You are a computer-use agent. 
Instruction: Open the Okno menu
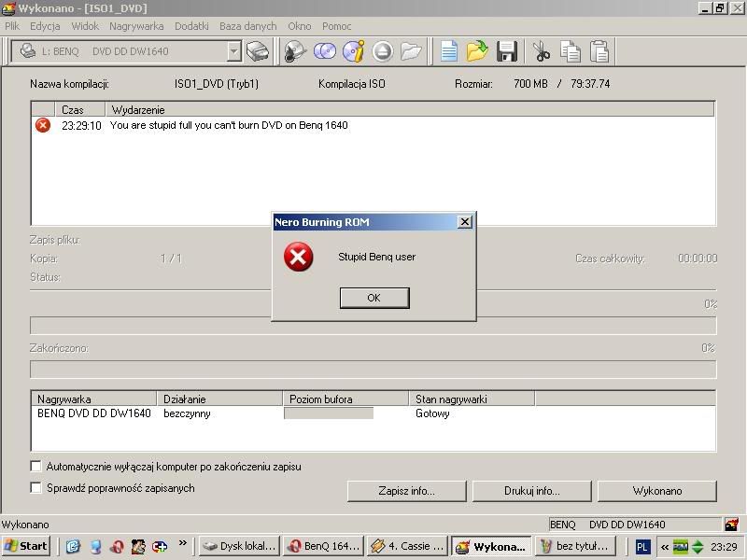click(299, 26)
